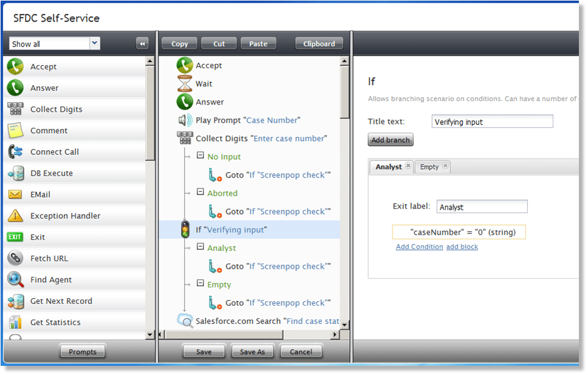Screen dimensions: 588x375
Task: Click the scenario tree scroll up arrow
Action: click(x=344, y=61)
